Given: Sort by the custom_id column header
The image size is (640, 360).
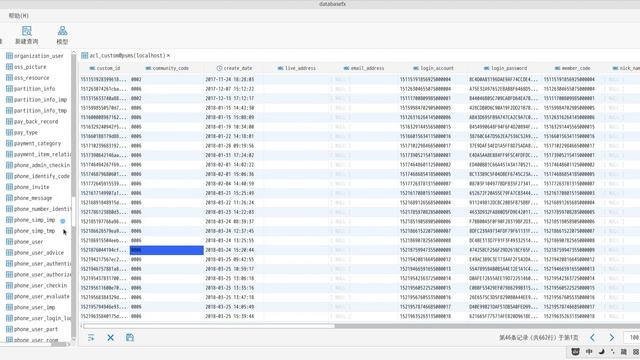Looking at the screenshot, I should point(104,68).
